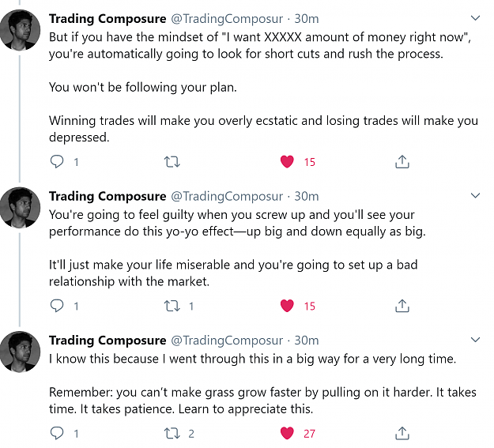The width and height of the screenshot is (494, 448).
Task: Share the tweet about bad market relationship
Action: pyautogui.click(x=402, y=306)
